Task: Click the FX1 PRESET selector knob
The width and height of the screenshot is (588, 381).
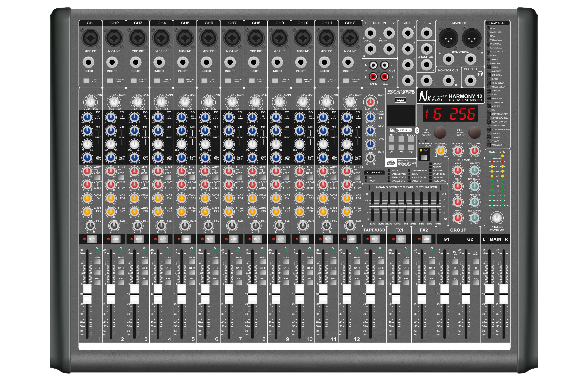Action: click(440, 132)
